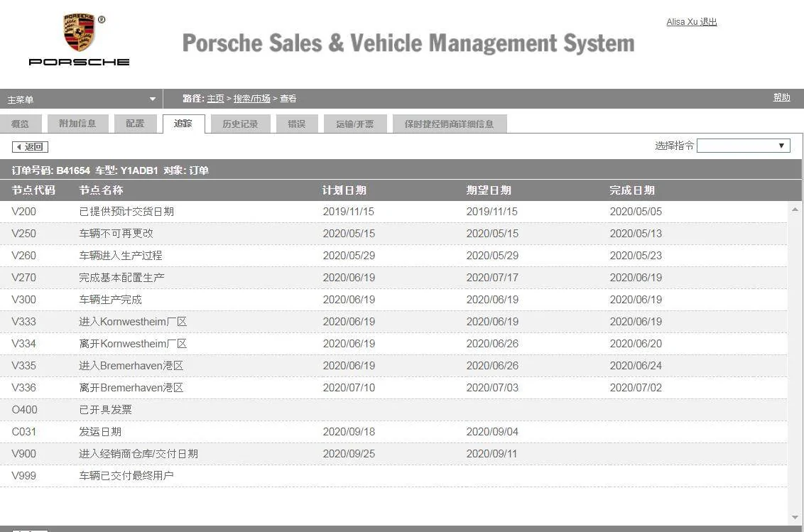Open the 历史记录 tab

240,124
